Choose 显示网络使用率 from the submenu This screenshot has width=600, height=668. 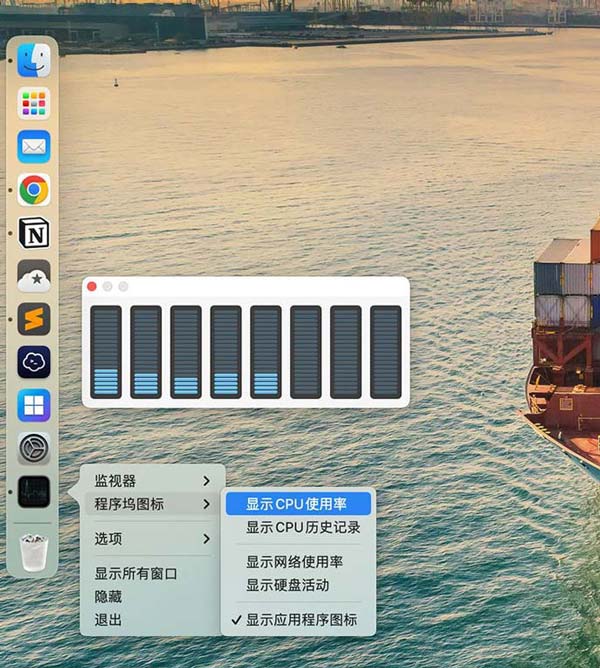click(x=294, y=562)
